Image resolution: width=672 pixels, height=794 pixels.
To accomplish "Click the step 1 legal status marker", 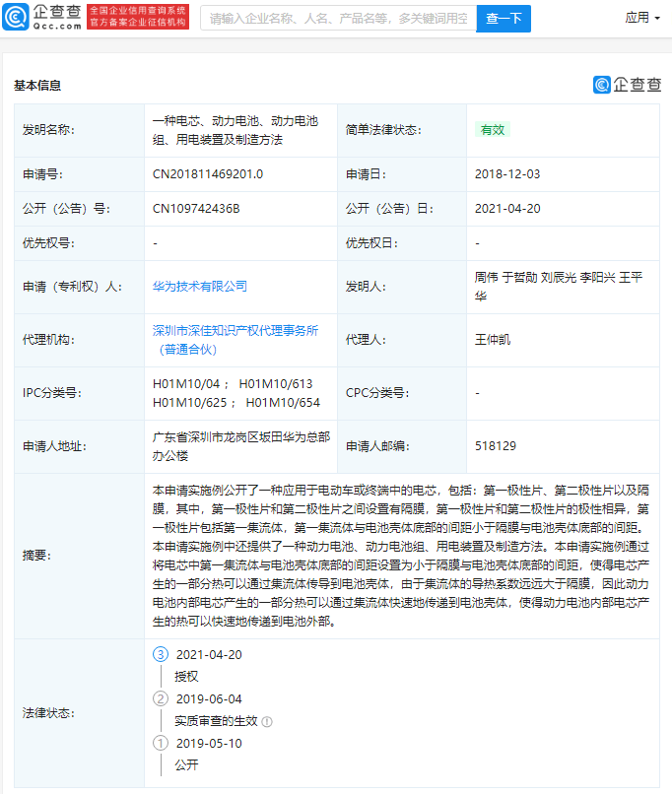I will pos(161,744).
